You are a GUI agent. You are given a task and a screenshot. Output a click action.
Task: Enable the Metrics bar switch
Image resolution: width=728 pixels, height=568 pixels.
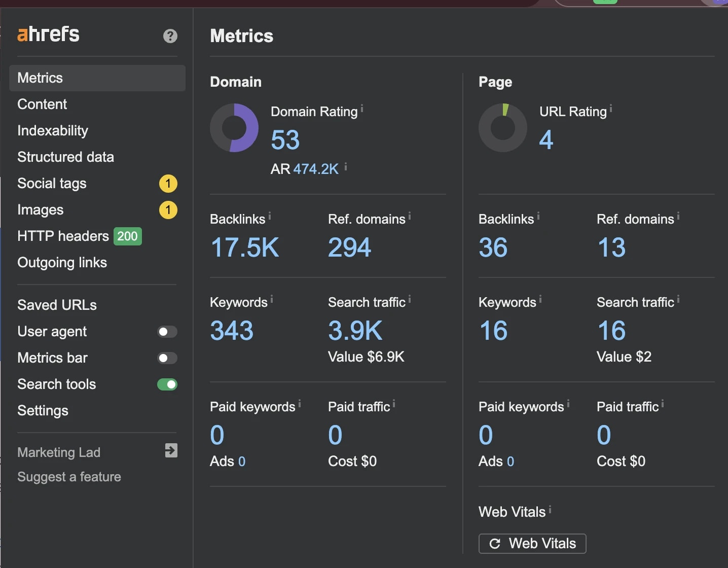tap(167, 358)
